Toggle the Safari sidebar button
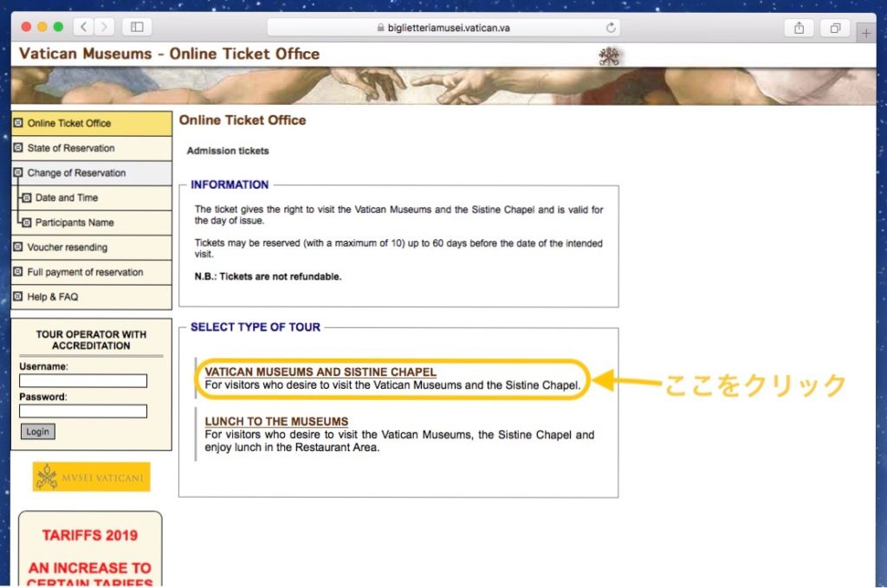887x588 pixels. tap(137, 27)
